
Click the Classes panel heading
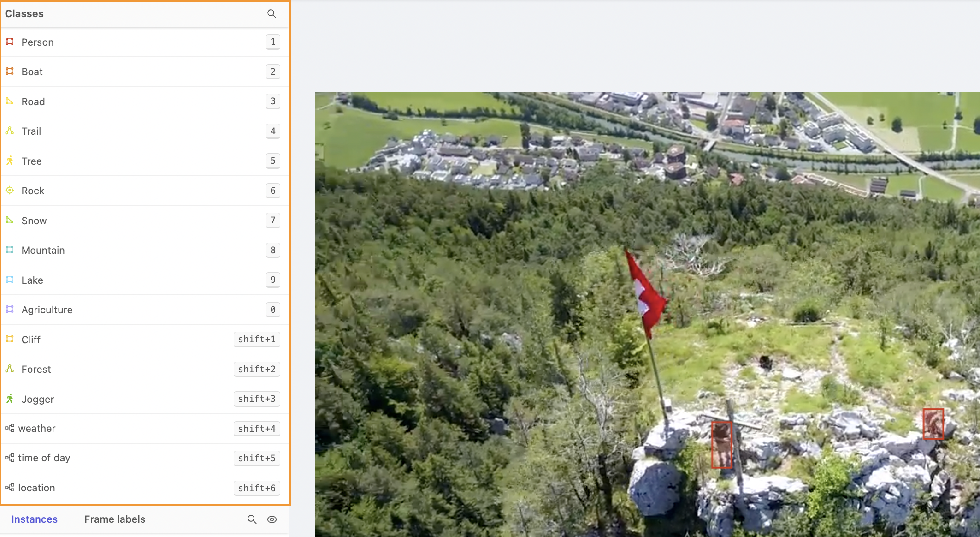coord(24,14)
